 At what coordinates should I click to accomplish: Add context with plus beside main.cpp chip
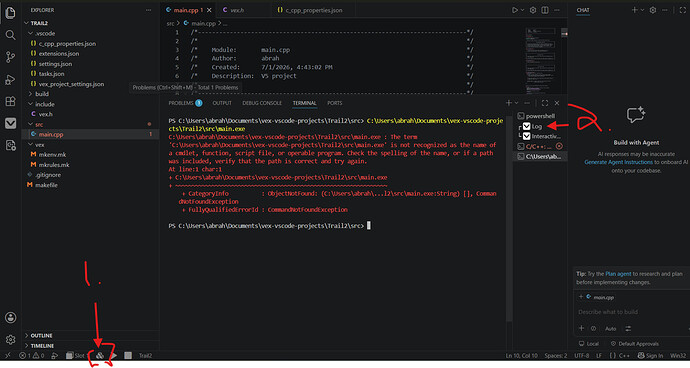pos(581,297)
